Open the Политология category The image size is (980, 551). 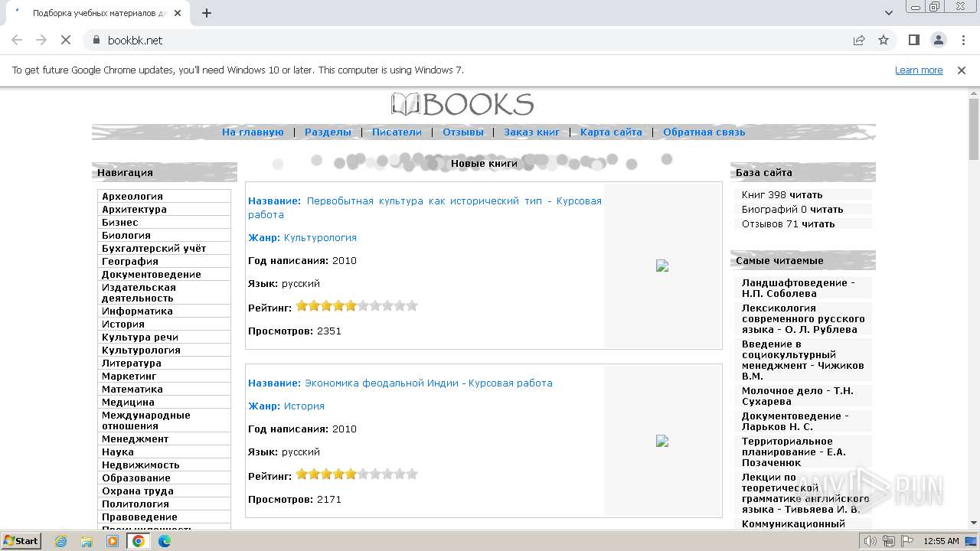click(x=136, y=504)
